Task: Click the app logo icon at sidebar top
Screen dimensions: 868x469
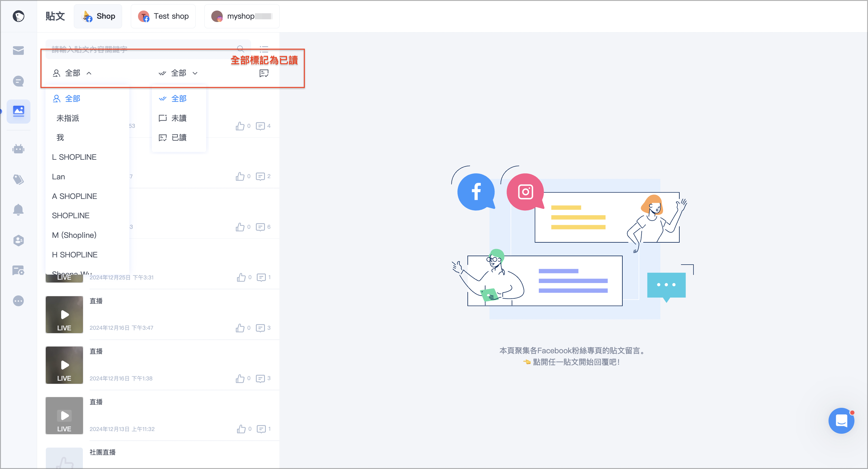Action: tap(18, 16)
